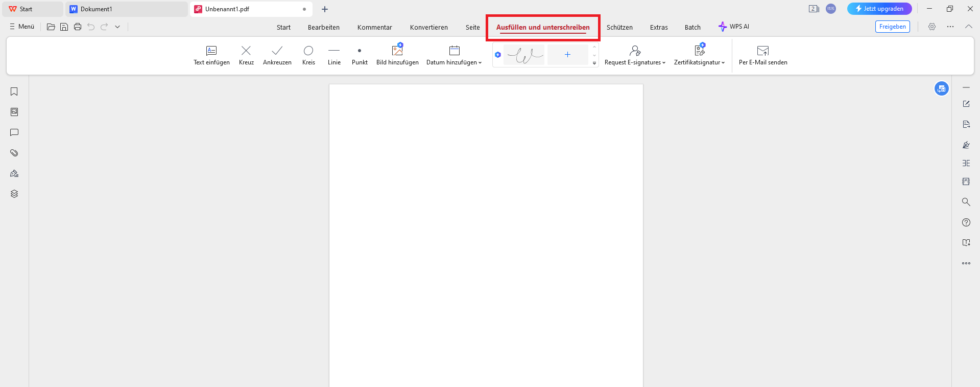Select the Kreuz mark tool

click(x=246, y=55)
